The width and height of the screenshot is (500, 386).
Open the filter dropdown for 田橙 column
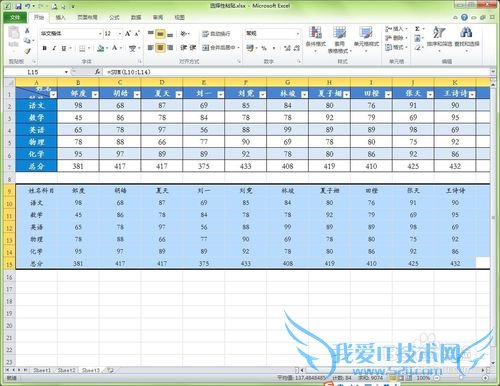coord(388,95)
